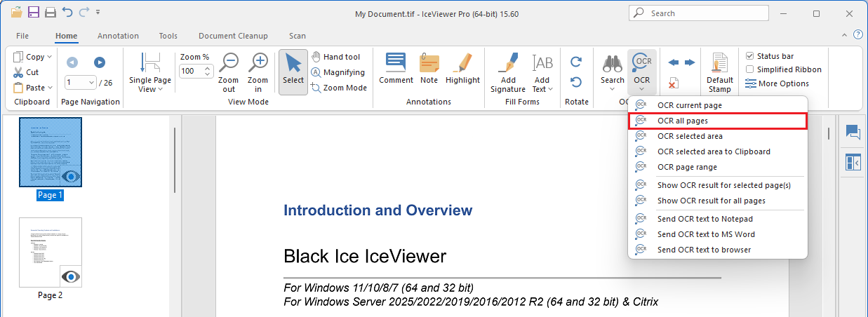Image resolution: width=868 pixels, height=317 pixels.
Task: Choose Send OCR text to Notepad
Action: (718, 219)
